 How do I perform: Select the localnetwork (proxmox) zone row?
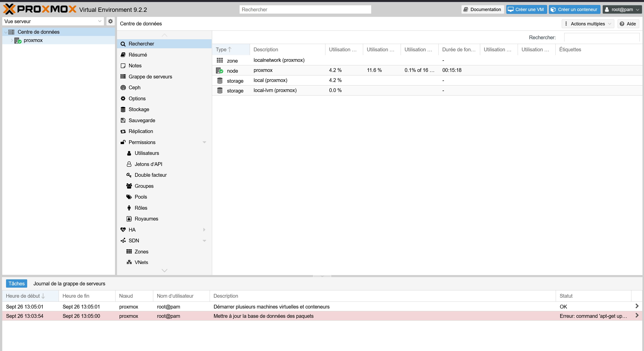(427, 60)
